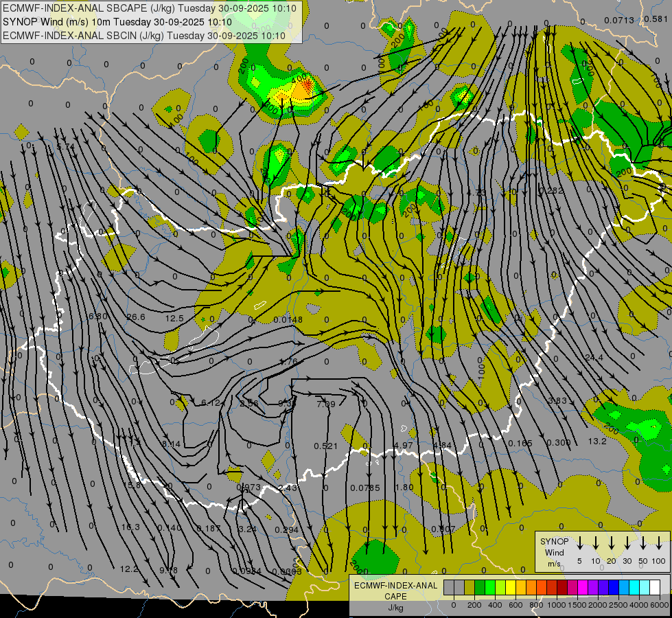Click the map value 0.282
Screen dimensions: 672x618
(x=552, y=190)
